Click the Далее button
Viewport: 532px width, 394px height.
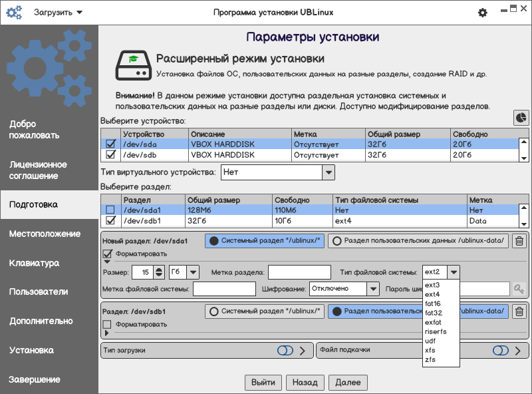pyautogui.click(x=348, y=382)
